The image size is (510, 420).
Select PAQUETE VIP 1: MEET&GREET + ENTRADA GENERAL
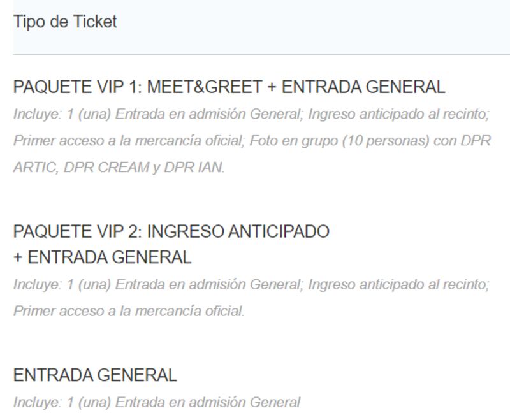click(229, 87)
